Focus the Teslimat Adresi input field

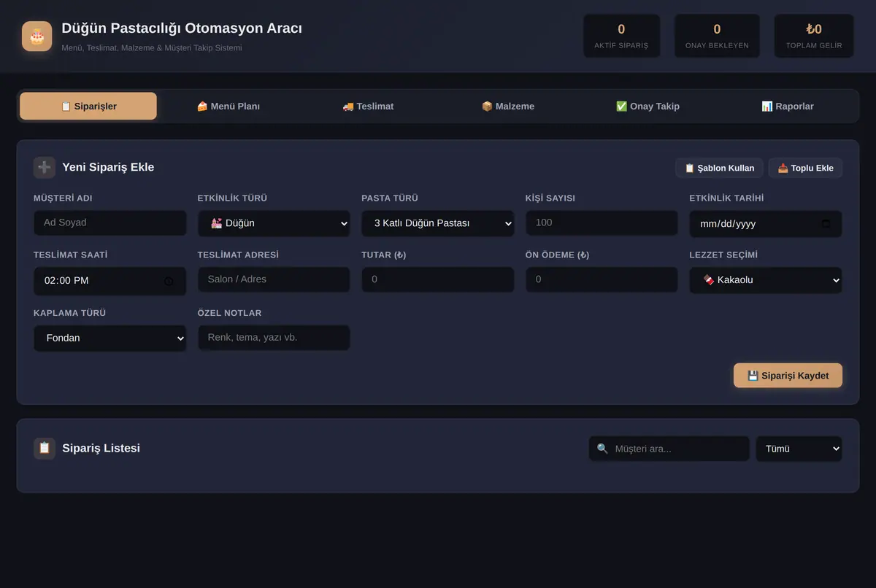tap(274, 280)
